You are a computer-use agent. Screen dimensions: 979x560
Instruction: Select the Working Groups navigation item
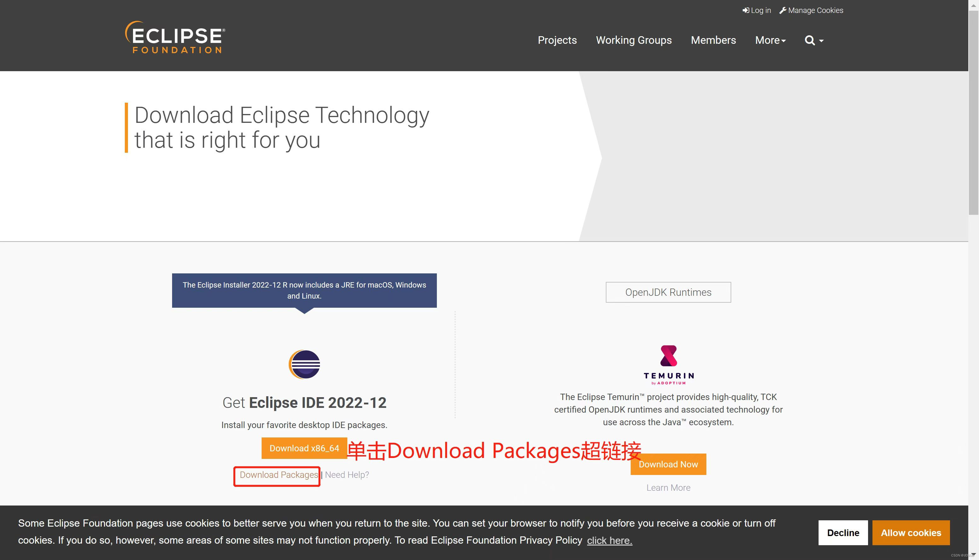634,40
